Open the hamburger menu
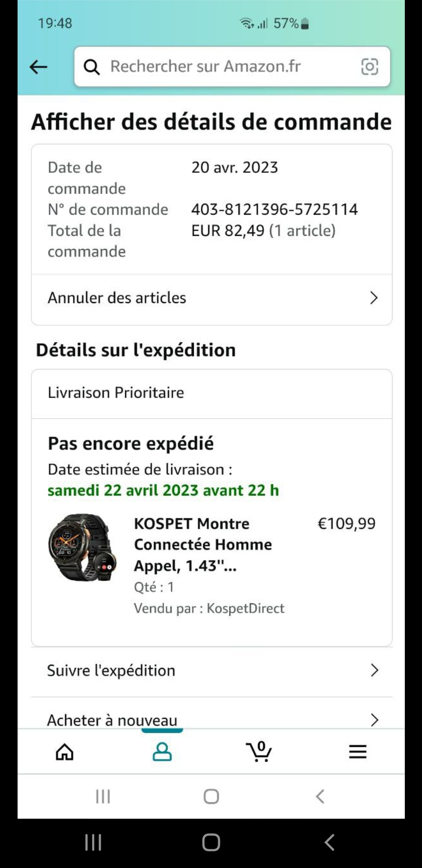 (358, 751)
